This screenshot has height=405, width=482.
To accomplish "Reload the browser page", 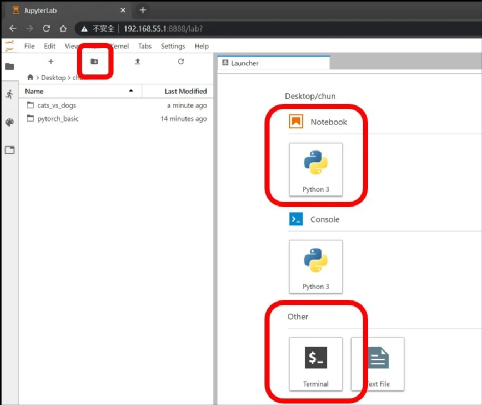I will (x=46, y=29).
